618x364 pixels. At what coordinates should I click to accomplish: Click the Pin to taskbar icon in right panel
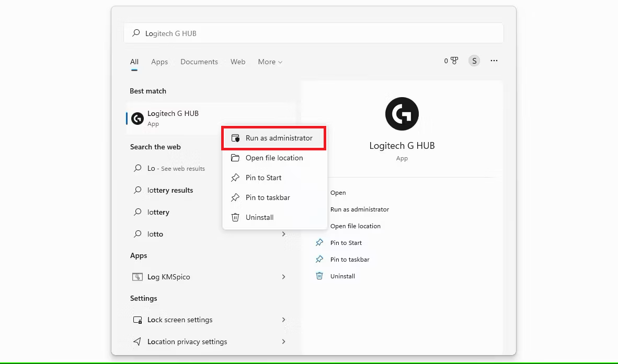click(319, 260)
